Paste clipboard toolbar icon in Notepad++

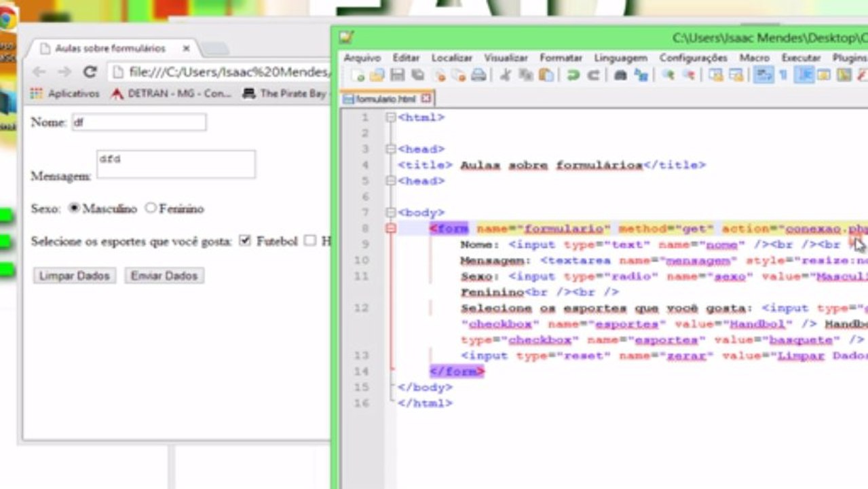coord(546,75)
